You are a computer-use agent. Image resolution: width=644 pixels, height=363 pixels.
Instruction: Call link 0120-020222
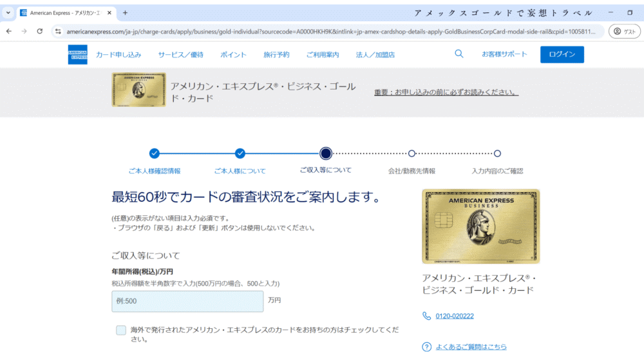pos(454,316)
